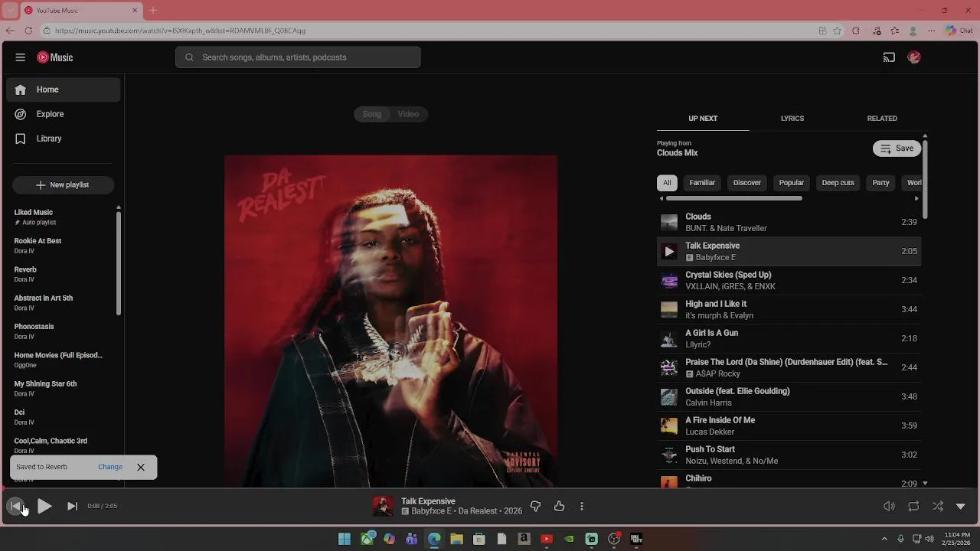Click the song progress bar

pyautogui.click(x=490, y=487)
